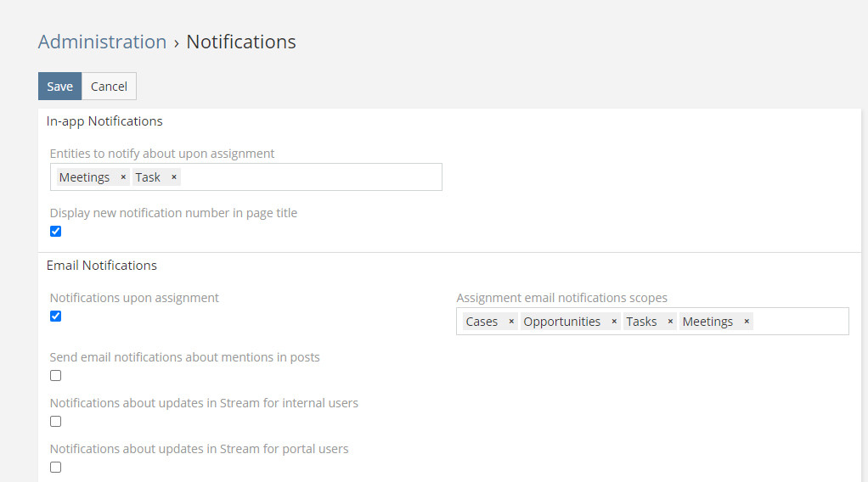Save the notification settings
Screen dimensions: 868x482
[59, 87]
